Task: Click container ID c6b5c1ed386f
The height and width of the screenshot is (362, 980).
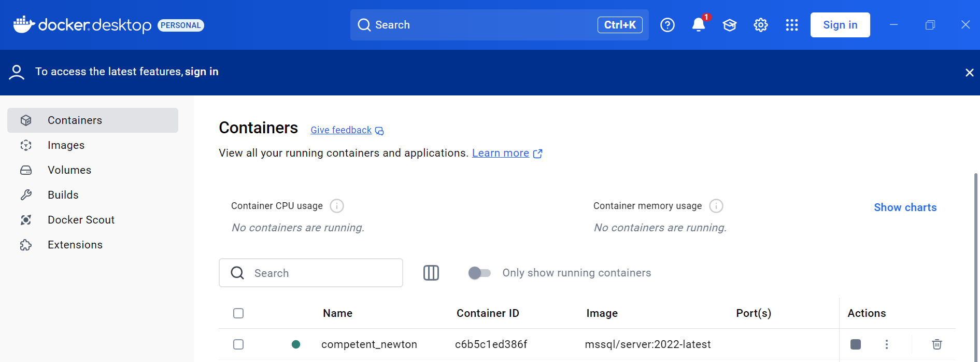Action: 491,344
